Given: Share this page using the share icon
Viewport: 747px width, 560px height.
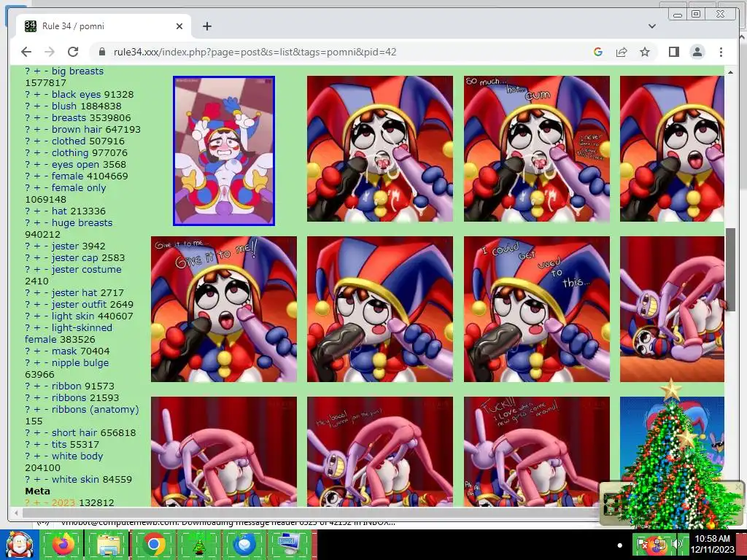Looking at the screenshot, I should click(x=622, y=52).
